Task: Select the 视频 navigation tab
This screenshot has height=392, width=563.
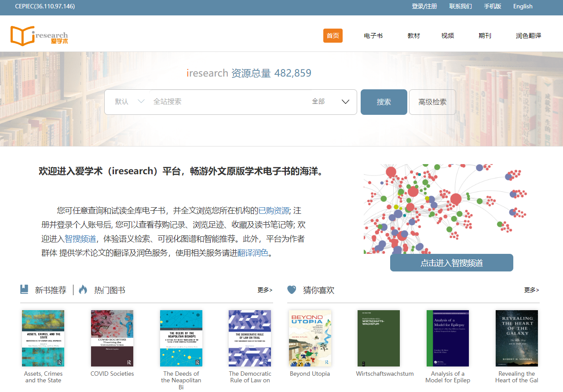Action: coord(447,36)
